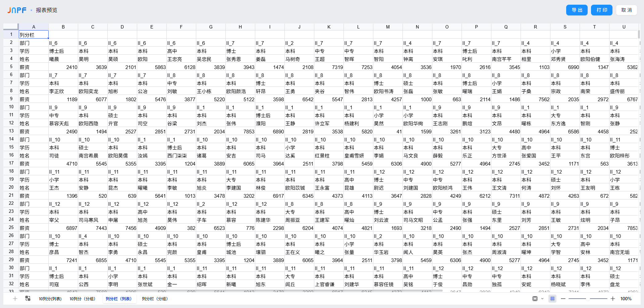
Task: Click the select-all corner of the sheet
Action: (11, 27)
